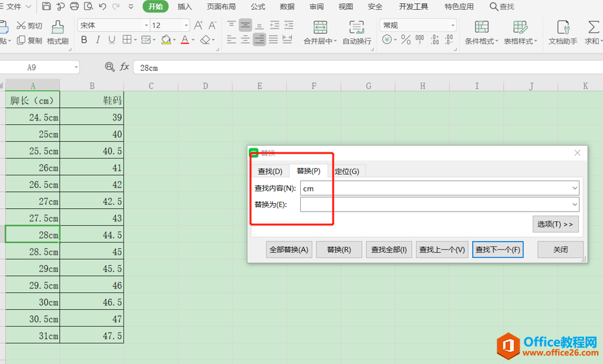The image size is (603, 364).
Task: Open the currency format dropdown
Action: tap(395, 40)
